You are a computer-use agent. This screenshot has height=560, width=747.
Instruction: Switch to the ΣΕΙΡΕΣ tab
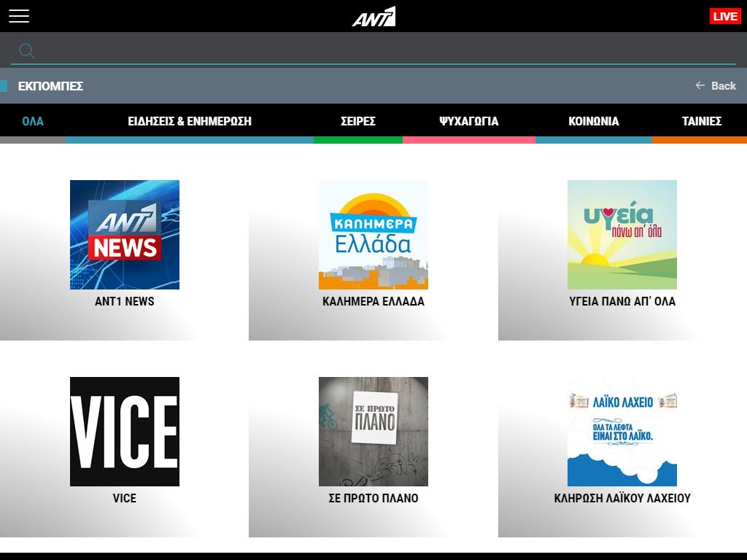click(x=357, y=121)
